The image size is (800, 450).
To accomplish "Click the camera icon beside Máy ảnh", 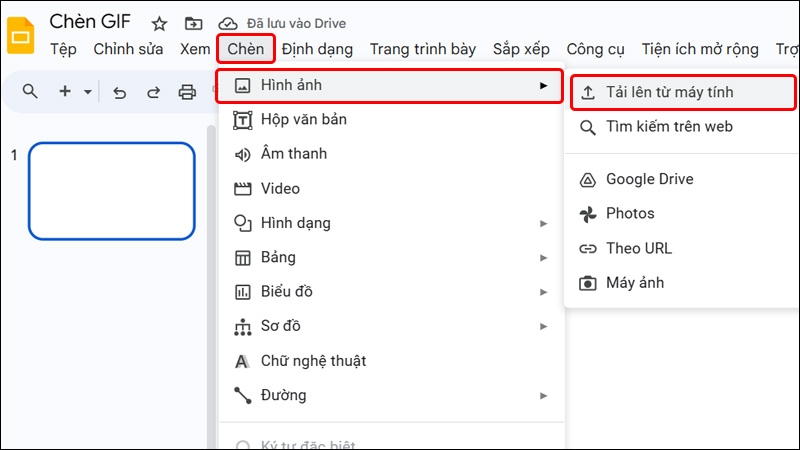I will click(x=588, y=283).
